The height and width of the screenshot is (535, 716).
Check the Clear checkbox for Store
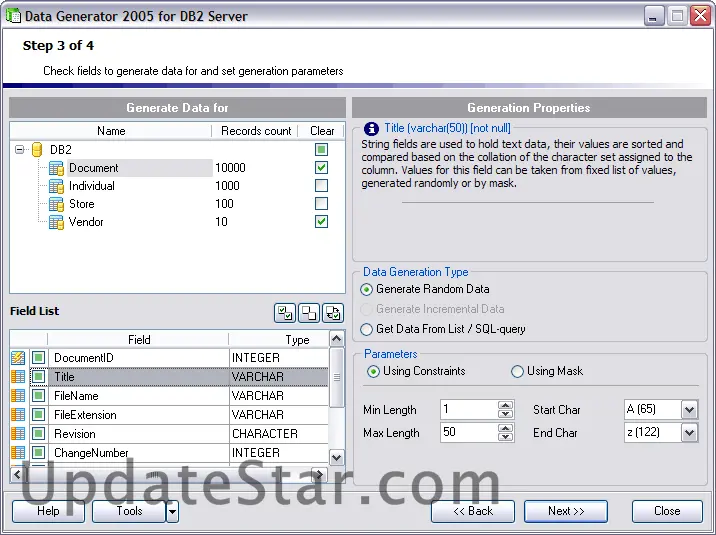click(x=321, y=203)
